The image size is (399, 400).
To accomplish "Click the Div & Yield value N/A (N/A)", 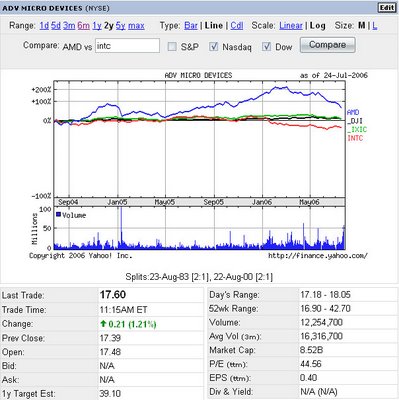I will pyautogui.click(x=319, y=392).
